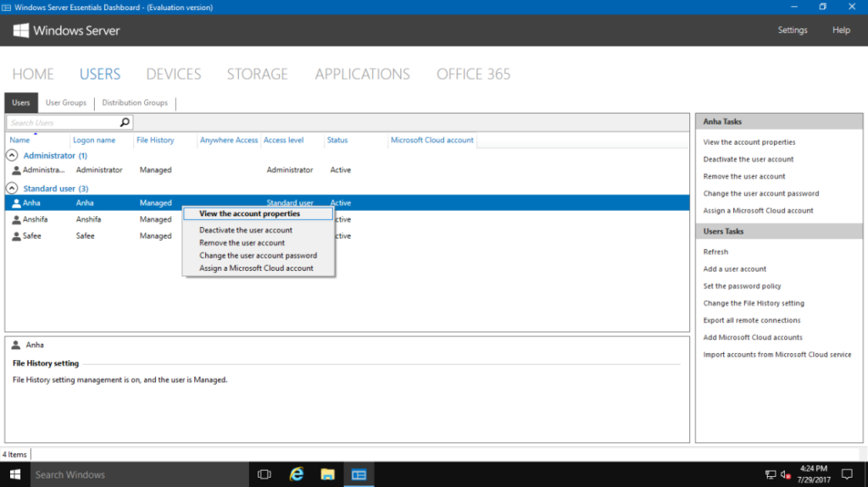Click the Anshifa row user icon
The height and width of the screenshot is (487, 868).
click(x=17, y=219)
